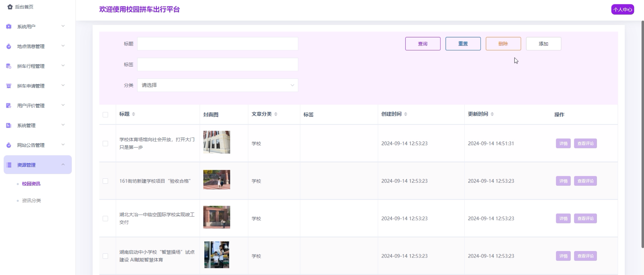Click the 标题 search input field
Viewport: 644px width, 275px height.
pyautogui.click(x=217, y=44)
